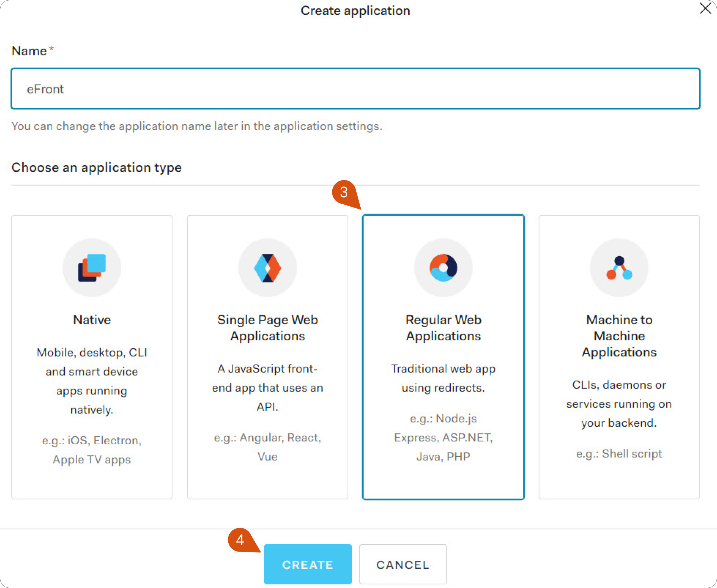The width and height of the screenshot is (717, 588).
Task: Click 'e.g.: iOS, Electron, Apple TV apps' text
Action: click(92, 450)
